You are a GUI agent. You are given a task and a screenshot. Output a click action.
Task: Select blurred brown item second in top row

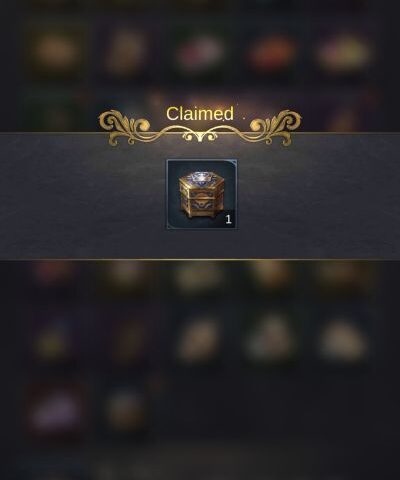126,52
